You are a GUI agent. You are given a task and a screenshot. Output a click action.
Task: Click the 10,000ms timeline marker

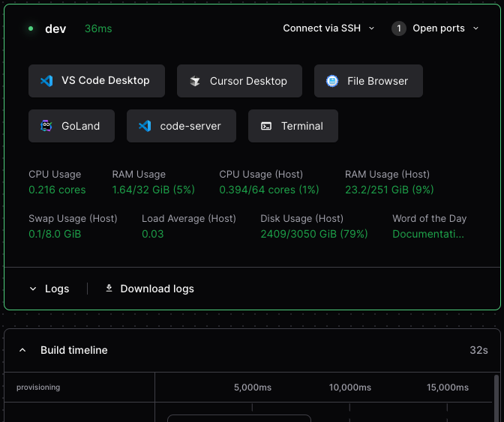click(x=349, y=388)
